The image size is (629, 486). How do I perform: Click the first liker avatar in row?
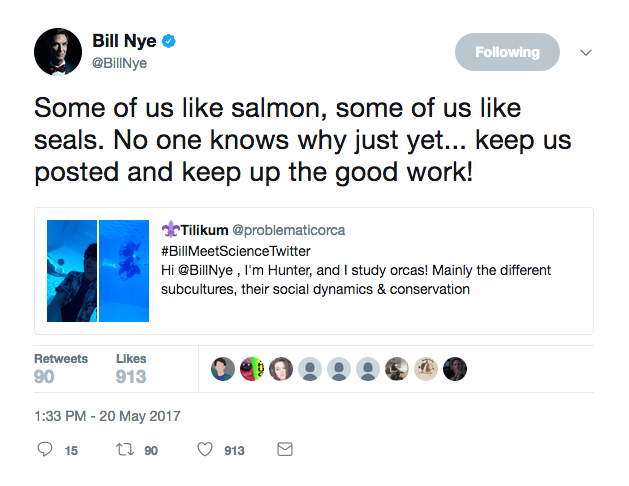coord(222,368)
